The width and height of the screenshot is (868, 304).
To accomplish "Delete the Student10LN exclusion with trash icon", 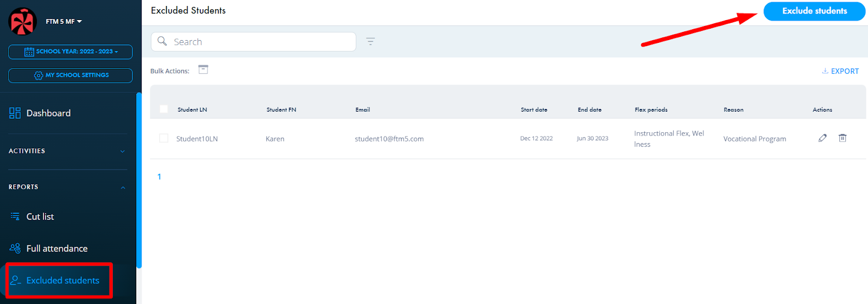I will [843, 138].
